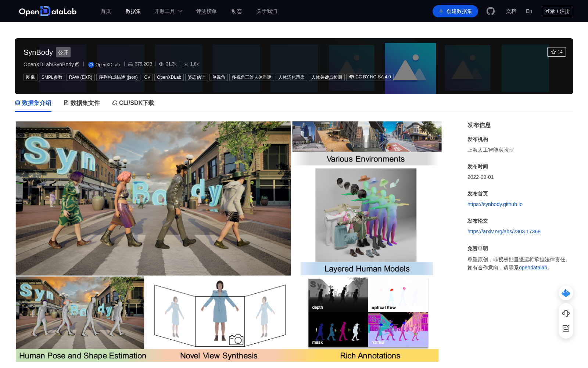
Task: Open the feedback edit note icon
Action: pos(566,328)
